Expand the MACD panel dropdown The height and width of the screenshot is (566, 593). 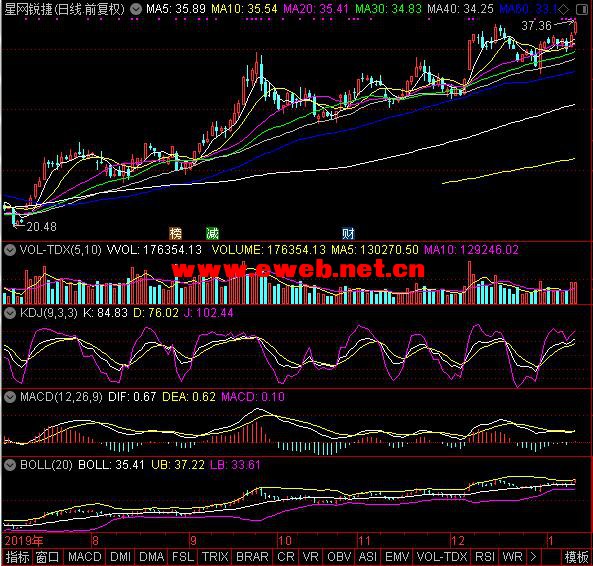(10, 397)
